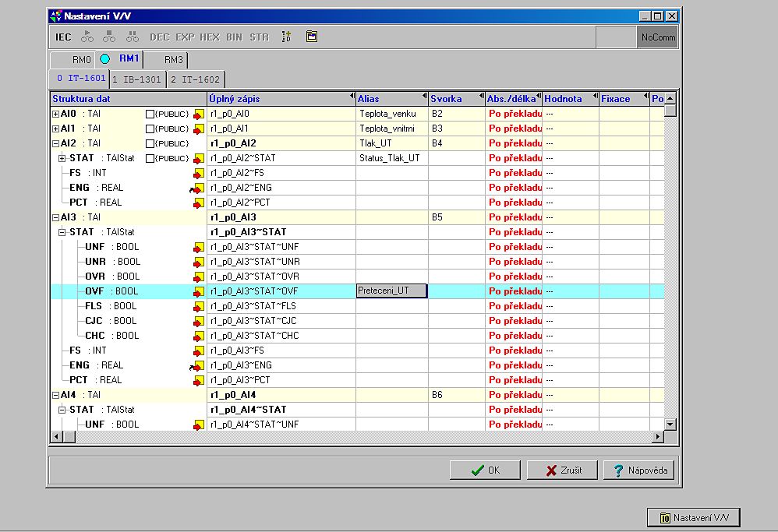778x532 pixels.
Task: Click the tree list icon beside STR
Action: (x=286, y=37)
